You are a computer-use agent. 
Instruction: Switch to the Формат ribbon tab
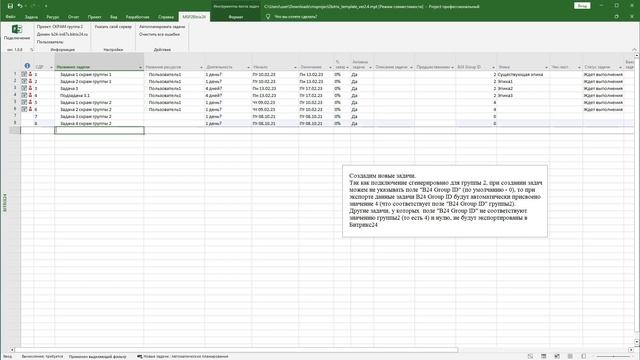click(x=236, y=17)
